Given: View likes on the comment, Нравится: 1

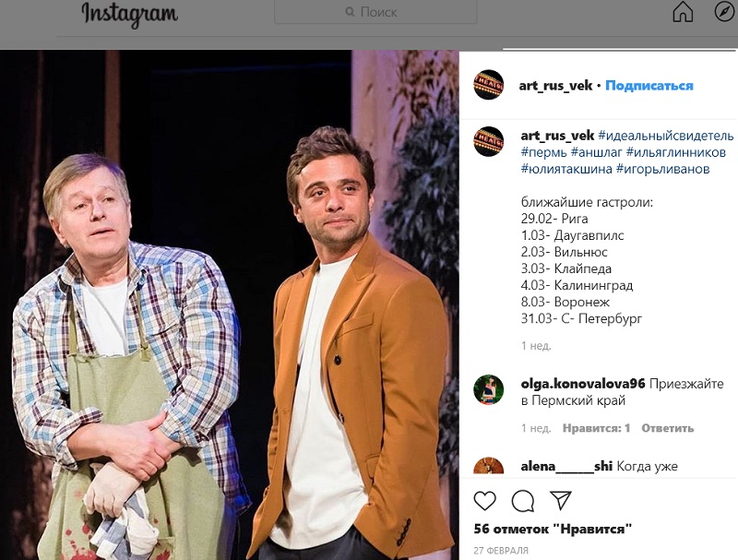Looking at the screenshot, I should pos(596,428).
